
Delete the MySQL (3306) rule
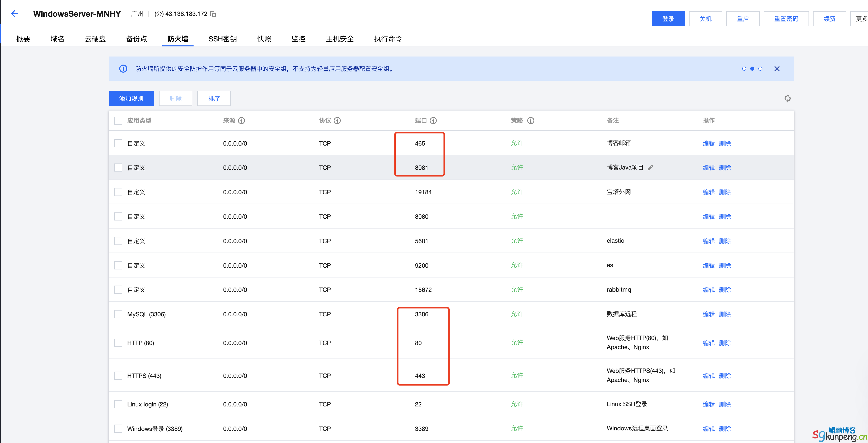(725, 314)
